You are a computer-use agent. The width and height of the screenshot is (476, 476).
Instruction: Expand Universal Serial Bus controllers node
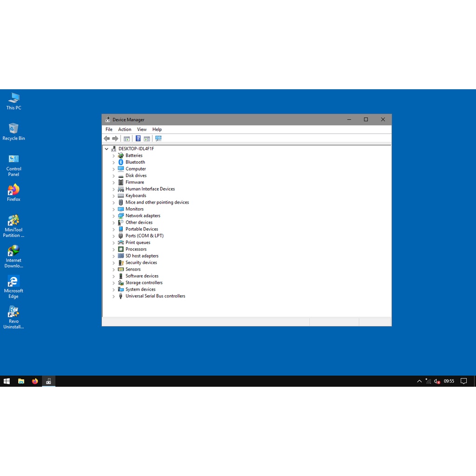tap(113, 296)
